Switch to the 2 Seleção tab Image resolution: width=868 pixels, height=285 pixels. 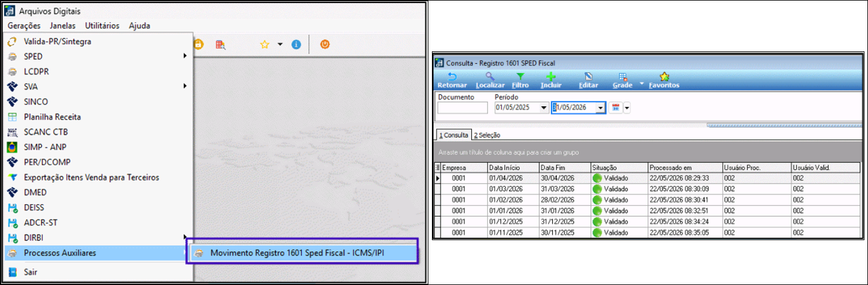tap(487, 135)
